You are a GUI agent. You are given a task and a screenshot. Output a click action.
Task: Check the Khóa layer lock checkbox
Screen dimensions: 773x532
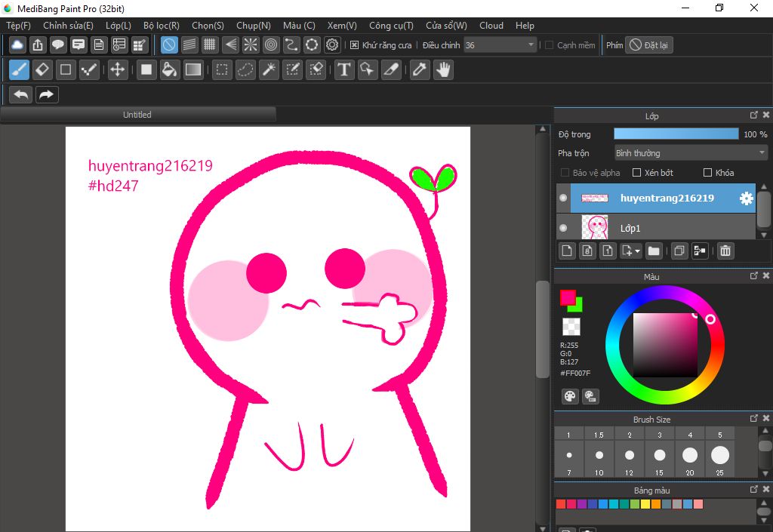point(707,173)
